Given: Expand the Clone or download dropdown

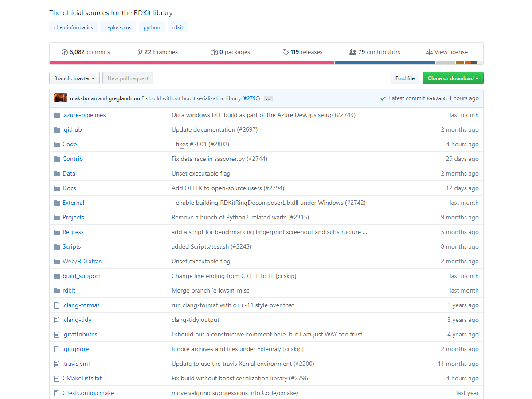Looking at the screenshot, I should point(453,78).
